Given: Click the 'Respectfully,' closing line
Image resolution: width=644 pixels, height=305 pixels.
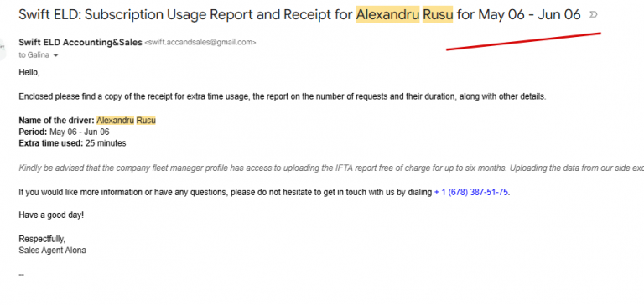Looking at the screenshot, I should tap(42, 239).
